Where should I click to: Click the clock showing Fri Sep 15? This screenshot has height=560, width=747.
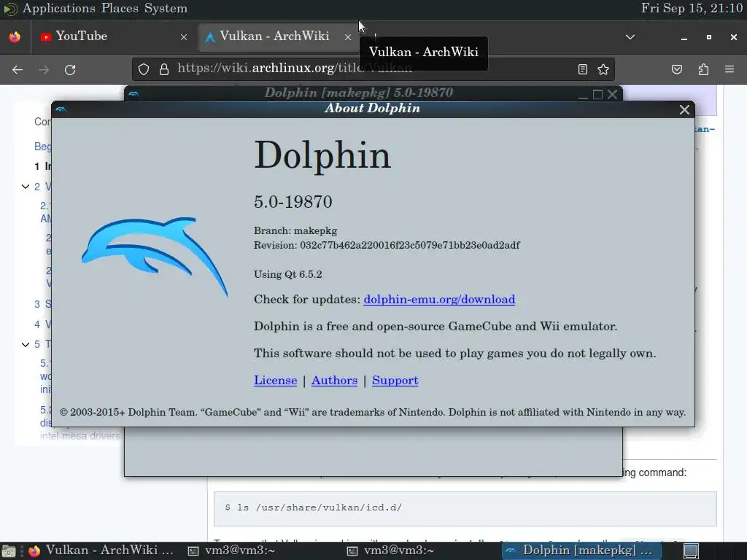692,8
